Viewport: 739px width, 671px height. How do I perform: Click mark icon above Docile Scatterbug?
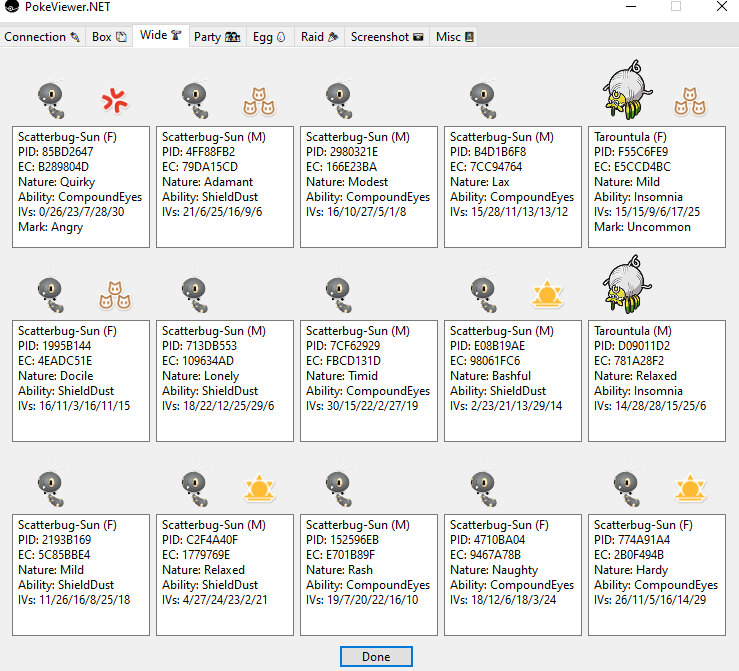[115, 295]
